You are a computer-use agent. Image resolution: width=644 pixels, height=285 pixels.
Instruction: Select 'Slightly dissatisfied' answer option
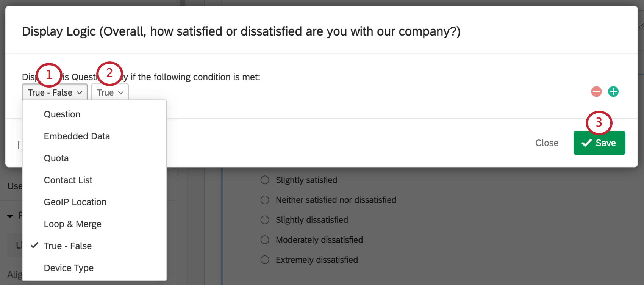coord(264,220)
